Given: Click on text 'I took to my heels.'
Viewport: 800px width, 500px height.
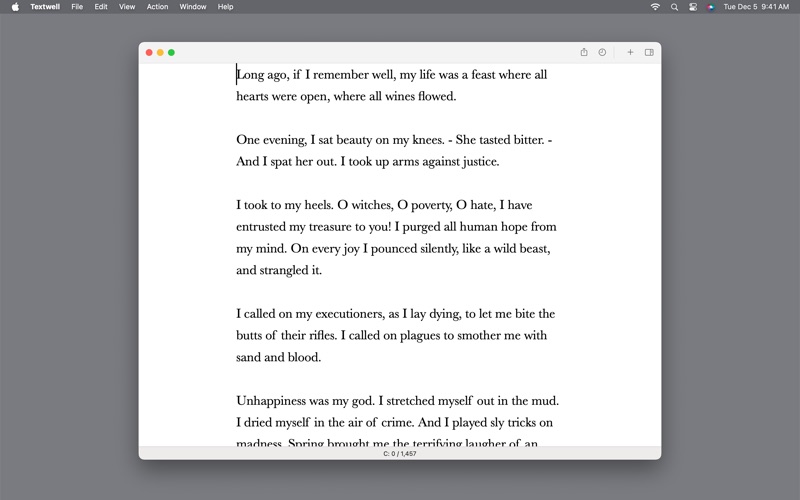Looking at the screenshot, I should click(x=285, y=205).
